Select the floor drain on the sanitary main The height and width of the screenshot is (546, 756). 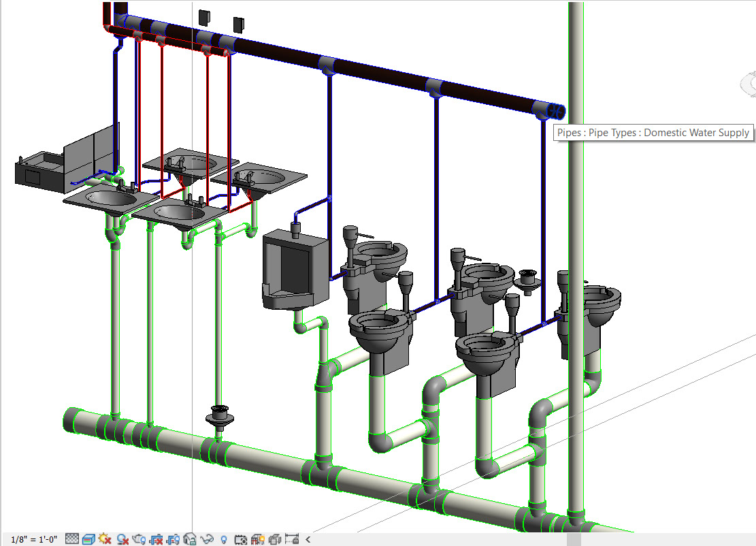click(x=219, y=417)
